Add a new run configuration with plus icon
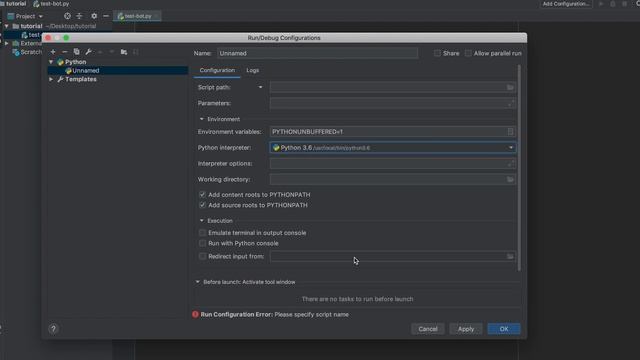This screenshot has width=640, height=360. click(53, 52)
